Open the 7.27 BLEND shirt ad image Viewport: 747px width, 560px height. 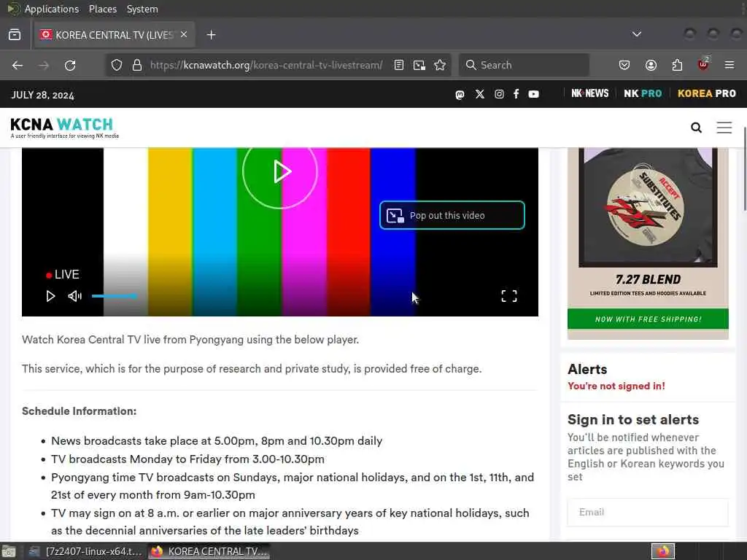click(648, 207)
